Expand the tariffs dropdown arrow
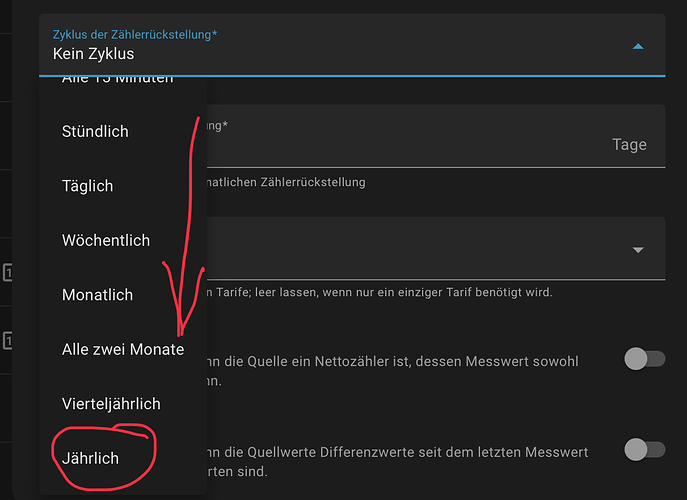687x500 pixels. pyautogui.click(x=638, y=250)
